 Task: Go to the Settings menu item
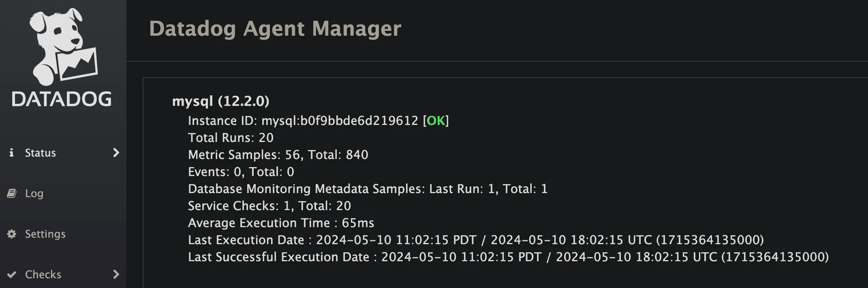pos(45,234)
